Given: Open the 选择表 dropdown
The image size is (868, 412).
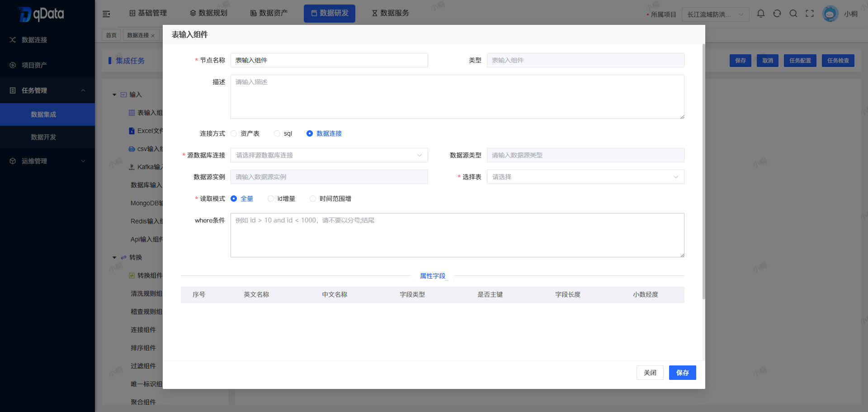Looking at the screenshot, I should coord(585,177).
